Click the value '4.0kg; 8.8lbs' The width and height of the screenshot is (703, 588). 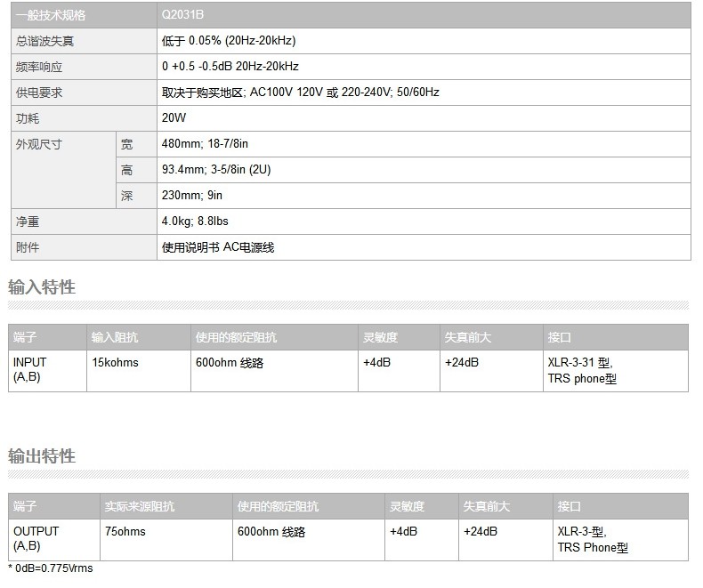tap(195, 221)
